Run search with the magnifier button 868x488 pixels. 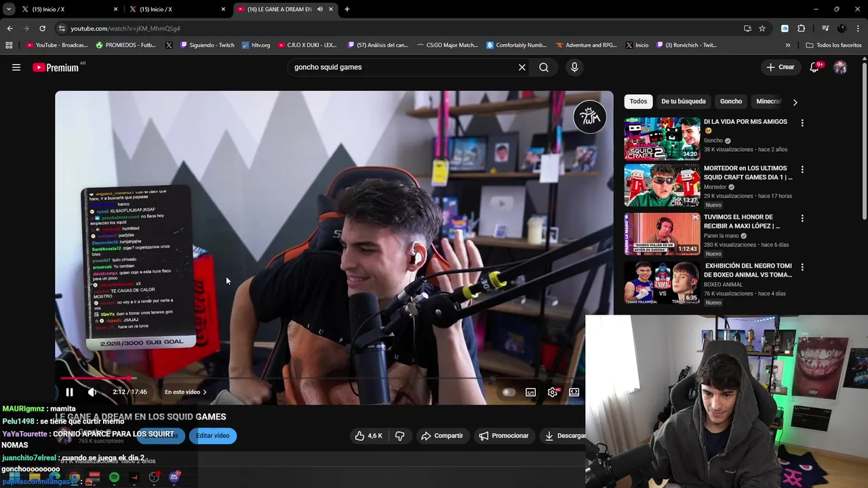pyautogui.click(x=544, y=67)
